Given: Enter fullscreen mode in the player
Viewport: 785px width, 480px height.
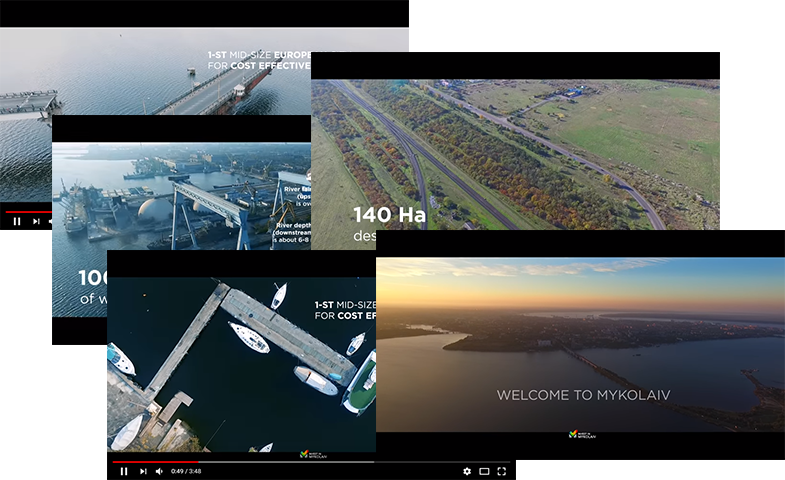Looking at the screenshot, I should point(502,471).
